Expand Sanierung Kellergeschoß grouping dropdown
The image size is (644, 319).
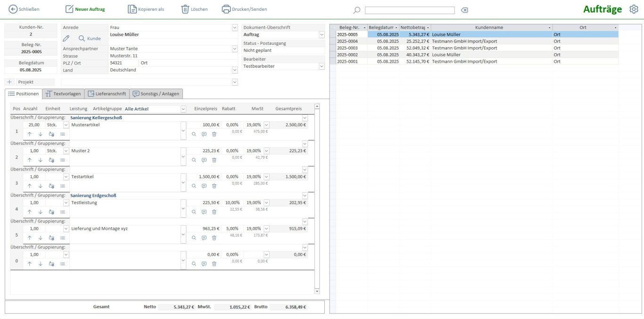pos(305,118)
